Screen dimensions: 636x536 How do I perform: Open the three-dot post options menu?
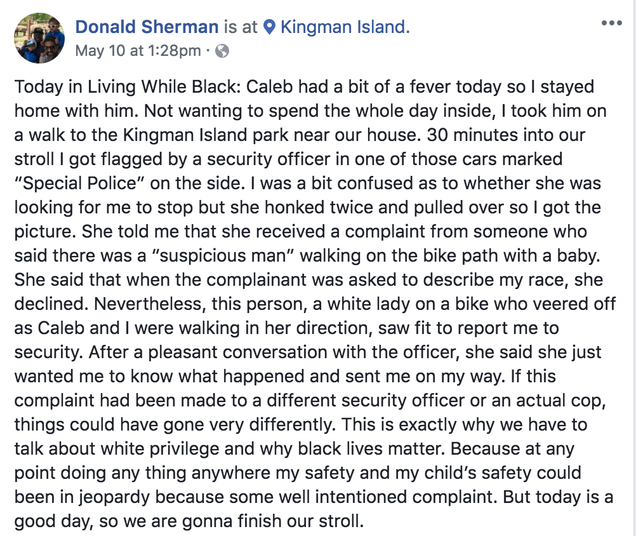point(612,24)
